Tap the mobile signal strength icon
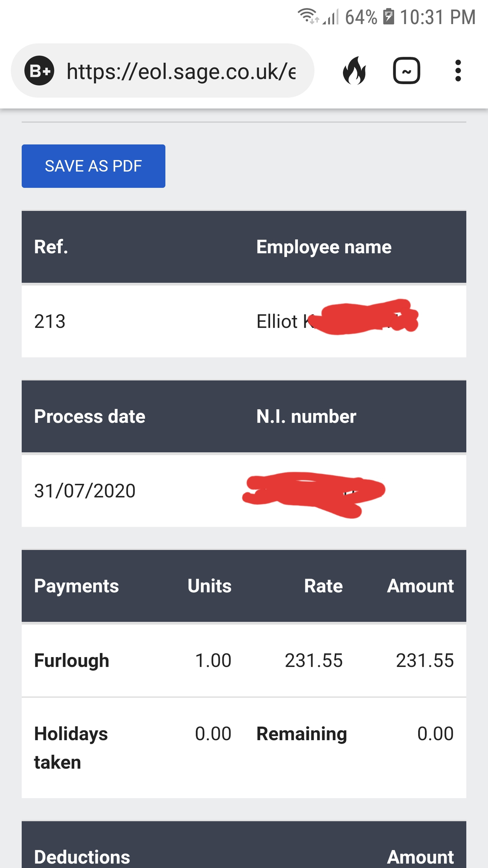Viewport: 488px width, 868px height. point(331,17)
